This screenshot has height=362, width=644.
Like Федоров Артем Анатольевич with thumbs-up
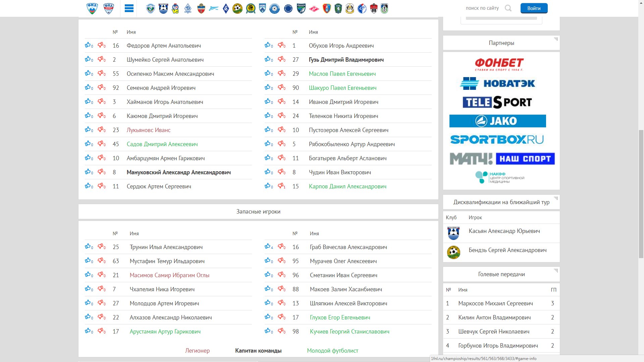point(88,45)
